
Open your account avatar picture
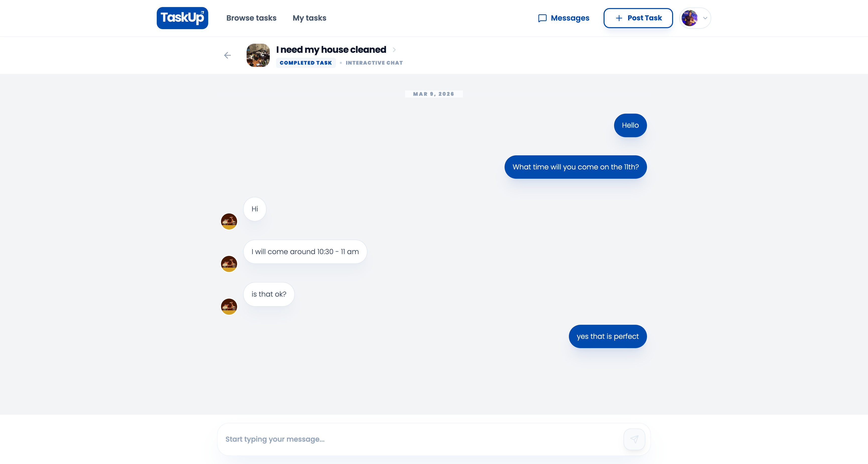point(690,18)
